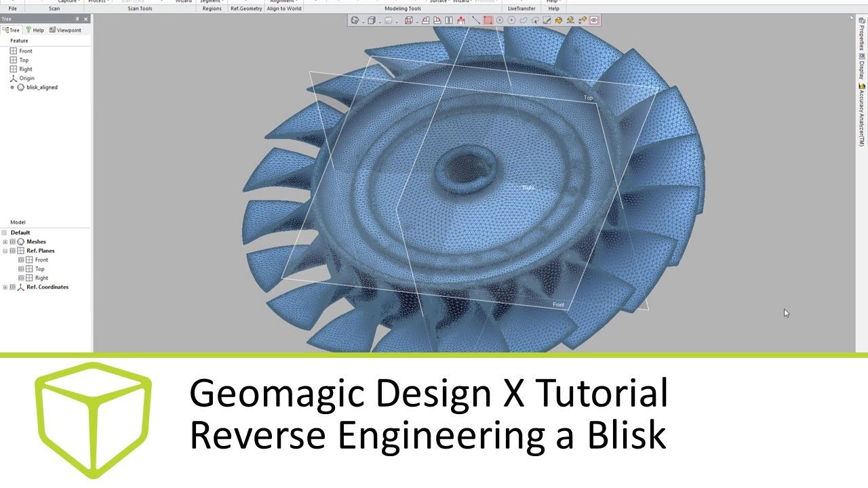Image resolution: width=868 pixels, height=488 pixels.
Task: Click the blisk_aligned mesh icon in Feature tree
Action: pos(20,87)
